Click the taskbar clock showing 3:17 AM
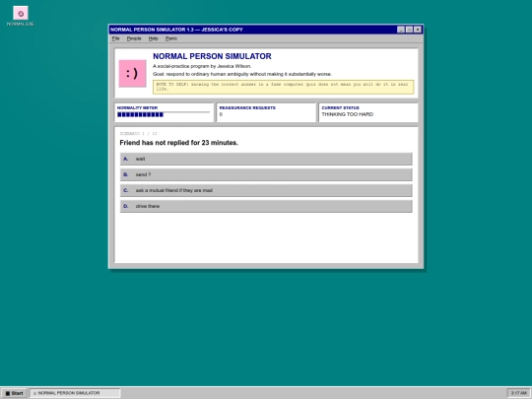Screen dimensions: 532x399 (519, 393)
